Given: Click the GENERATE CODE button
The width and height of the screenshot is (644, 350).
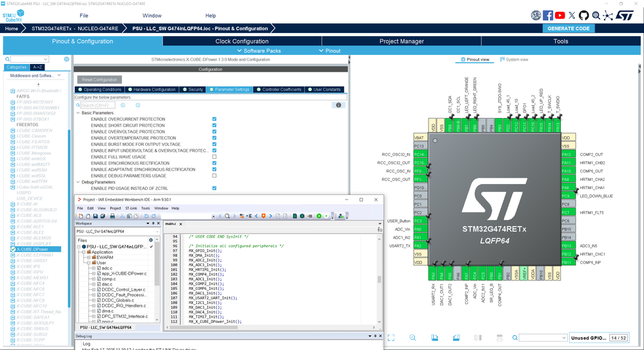Looking at the screenshot, I should [x=568, y=28].
